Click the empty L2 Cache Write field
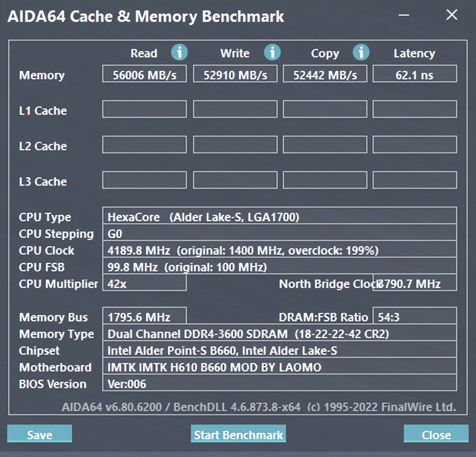The image size is (476, 457). pyautogui.click(x=235, y=145)
